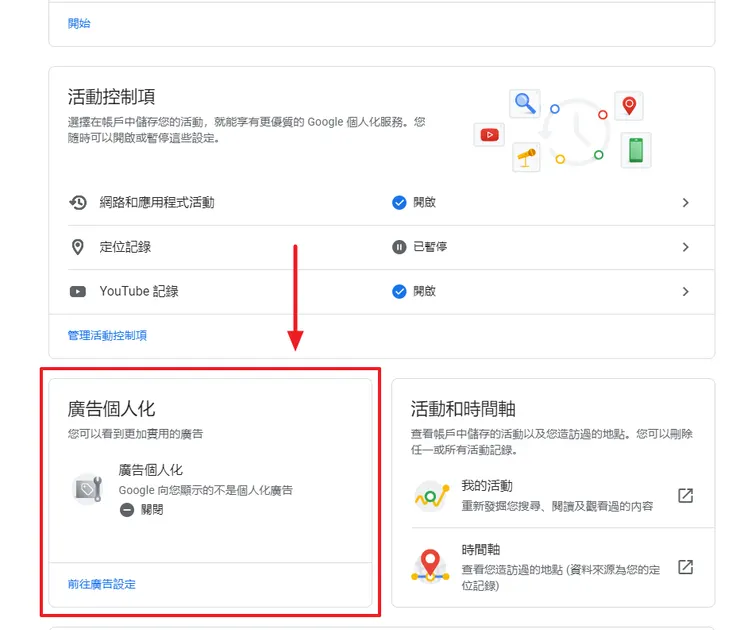
Task: Open external link icon for 時間軸
Action: click(685, 567)
